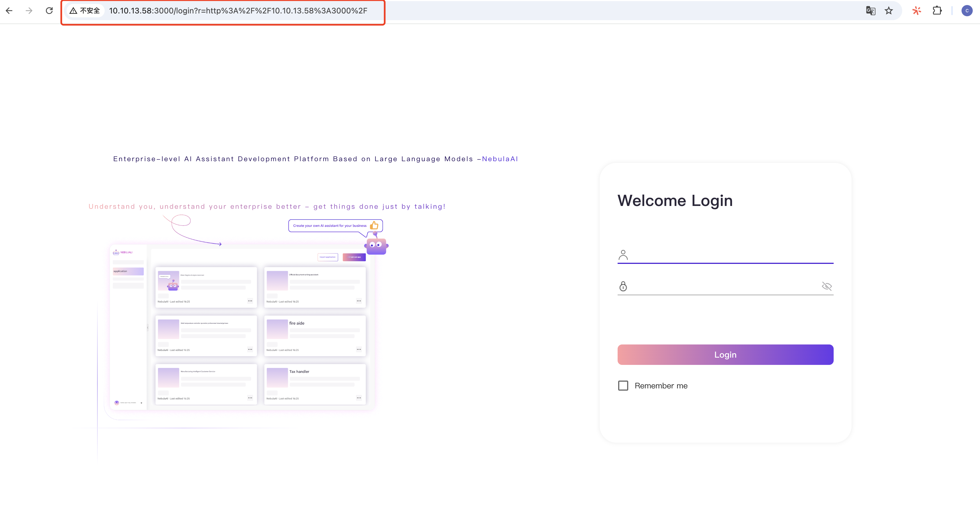Image resolution: width=980 pixels, height=516 pixels.
Task: Open the Extensions puzzle-piece menu
Action: click(x=937, y=11)
